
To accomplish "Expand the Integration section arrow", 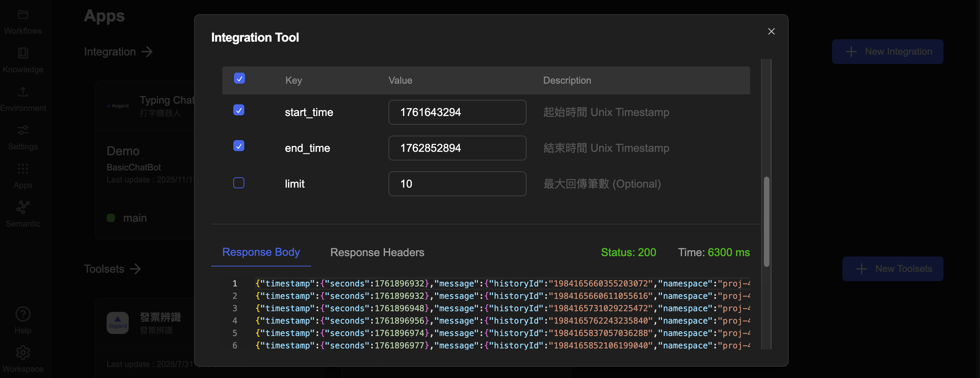I will (x=147, y=52).
